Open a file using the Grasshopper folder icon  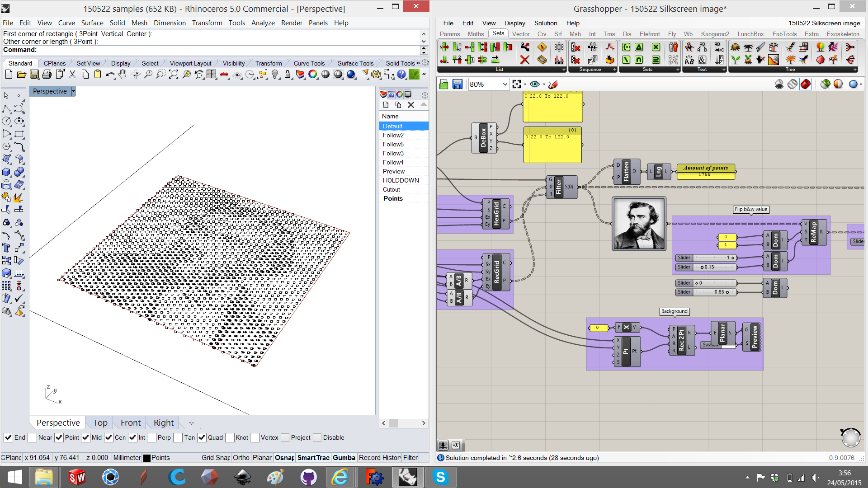pos(444,84)
